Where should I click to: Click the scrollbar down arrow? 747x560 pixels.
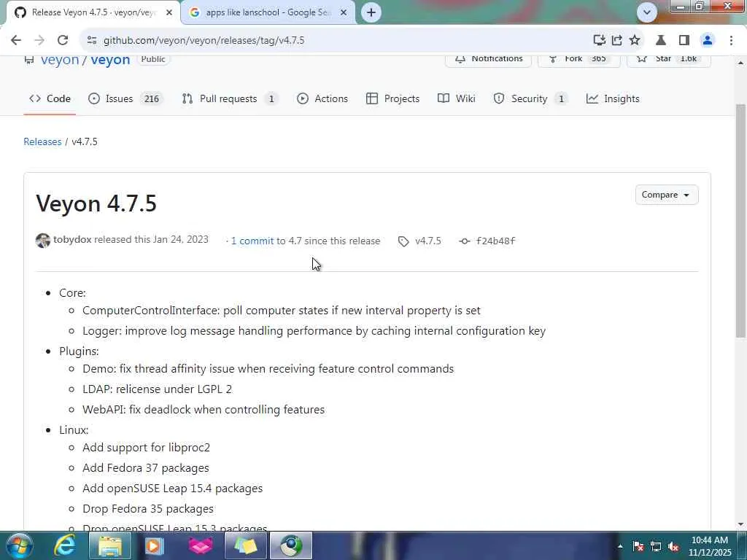click(741, 524)
